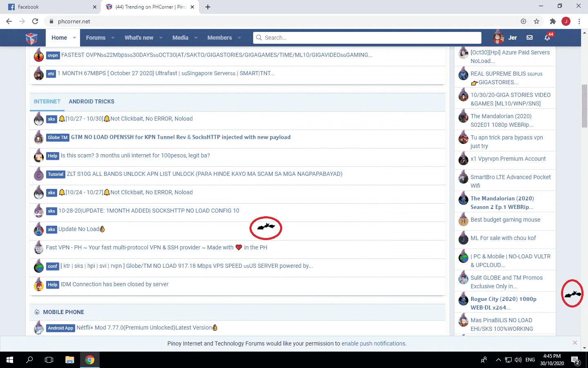Close the Facebook tab
The image size is (588, 368).
[x=94, y=7]
